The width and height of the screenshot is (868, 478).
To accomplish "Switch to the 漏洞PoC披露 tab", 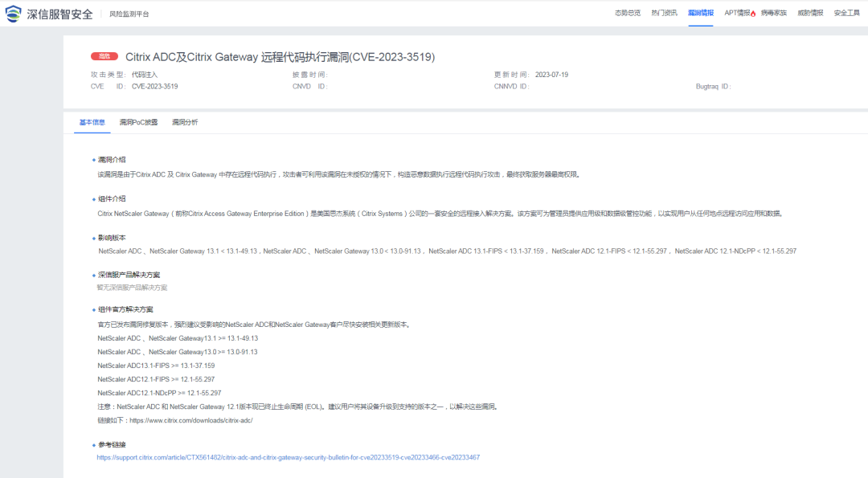I will 138,122.
